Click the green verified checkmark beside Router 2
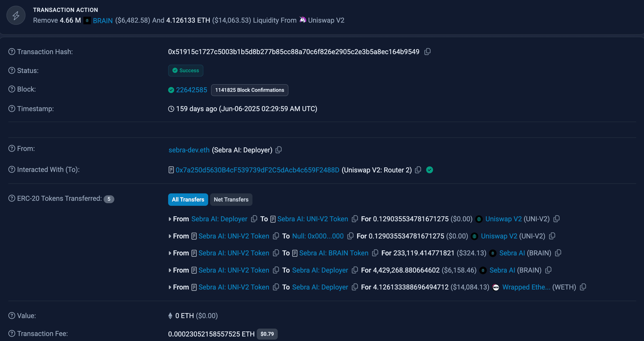The height and width of the screenshot is (341, 644). tap(429, 170)
